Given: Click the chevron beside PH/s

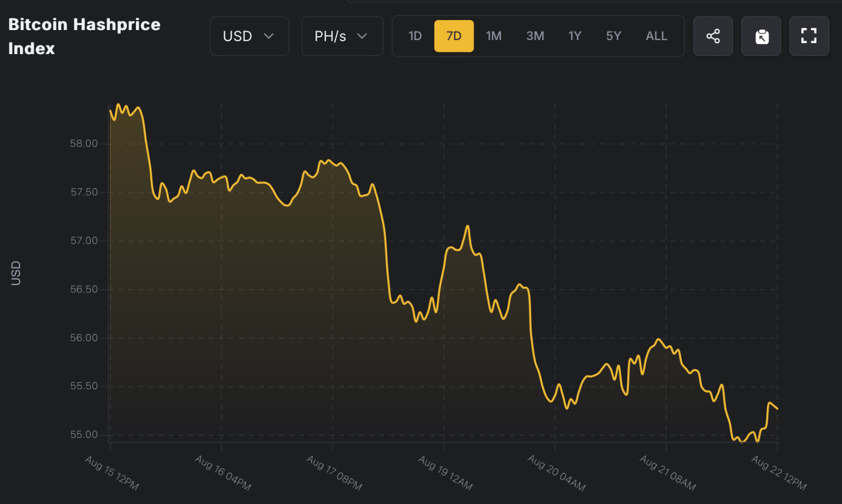Looking at the screenshot, I should pos(362,36).
